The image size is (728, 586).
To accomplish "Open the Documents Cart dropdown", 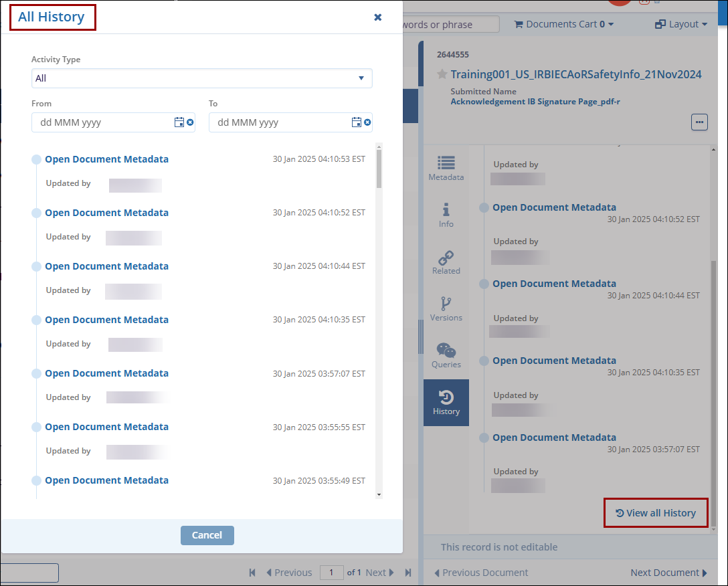I will (x=563, y=24).
